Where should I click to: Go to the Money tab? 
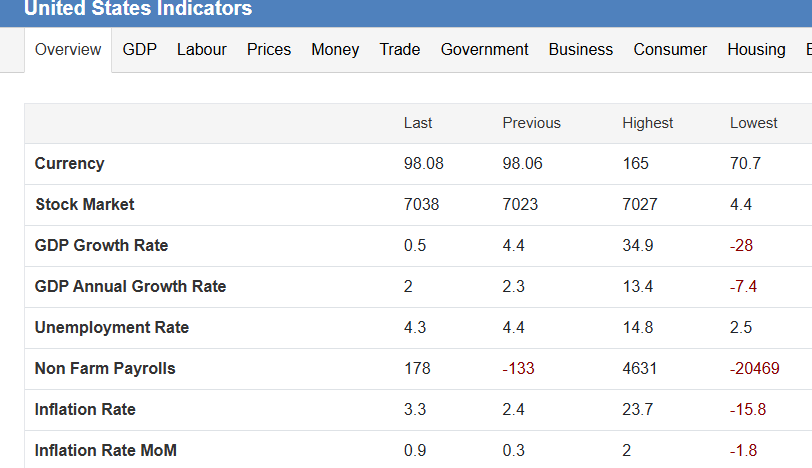point(335,49)
